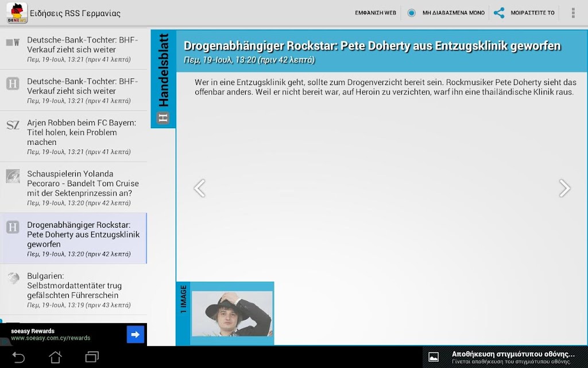Open web view via ΕΜΦΑΝΙΣΗ WEB

[x=376, y=13]
